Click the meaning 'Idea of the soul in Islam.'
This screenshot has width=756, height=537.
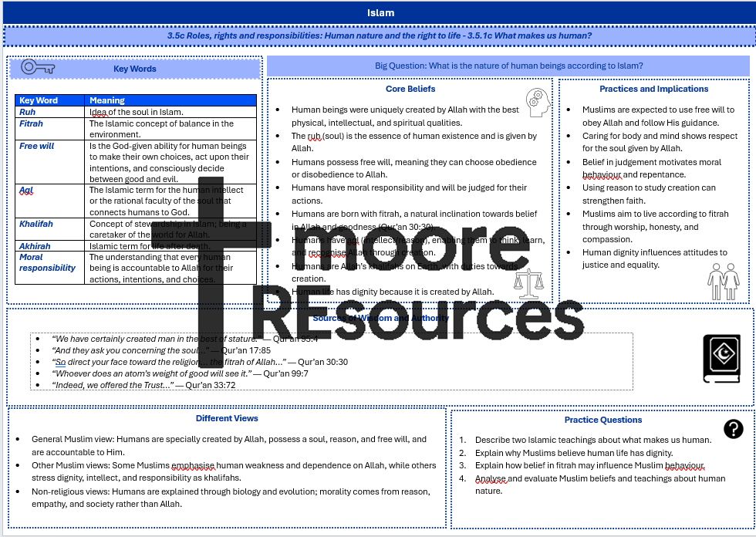(x=137, y=112)
